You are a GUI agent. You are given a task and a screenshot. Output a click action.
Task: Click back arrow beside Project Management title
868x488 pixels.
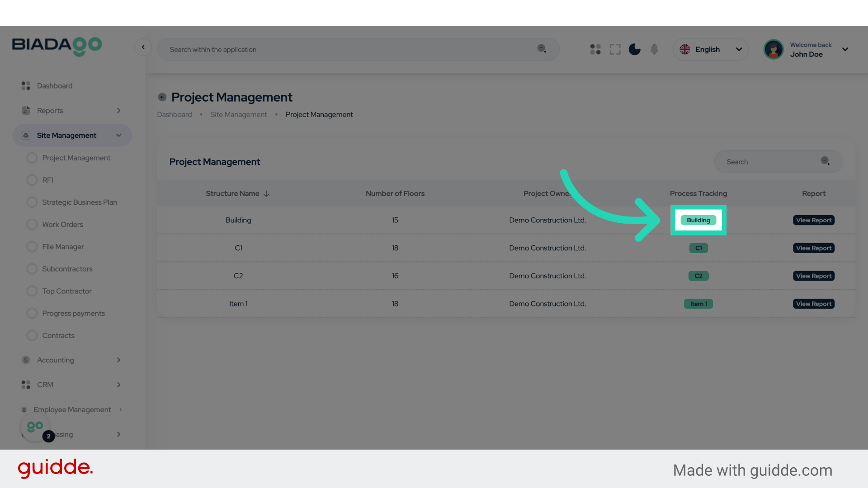(x=162, y=97)
